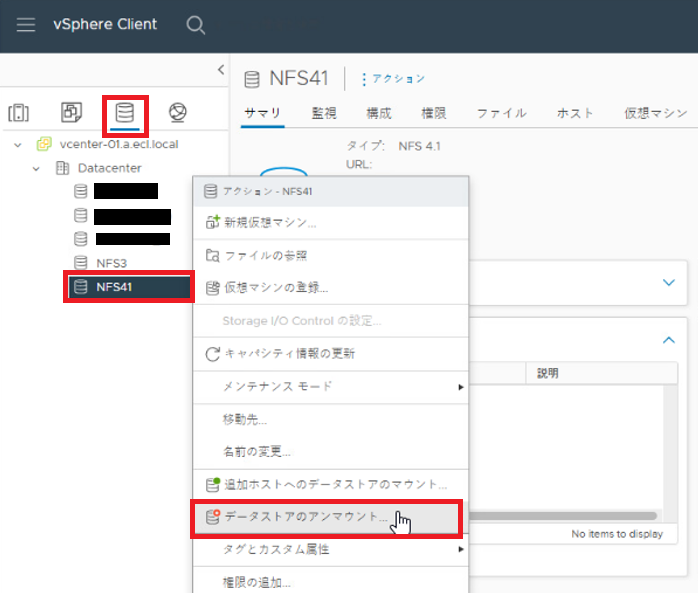Switch to VMs and Templates inventory icon
Screen dimensions: 698x593
[x=72, y=112]
